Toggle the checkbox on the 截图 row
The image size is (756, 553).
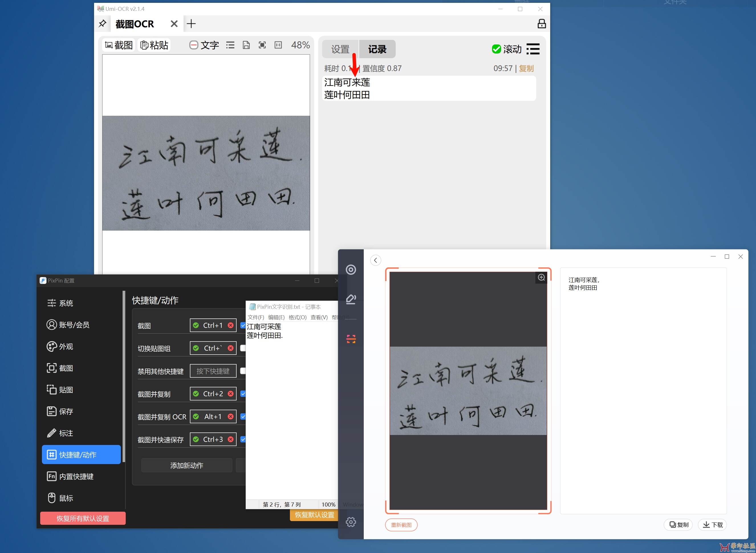(243, 325)
